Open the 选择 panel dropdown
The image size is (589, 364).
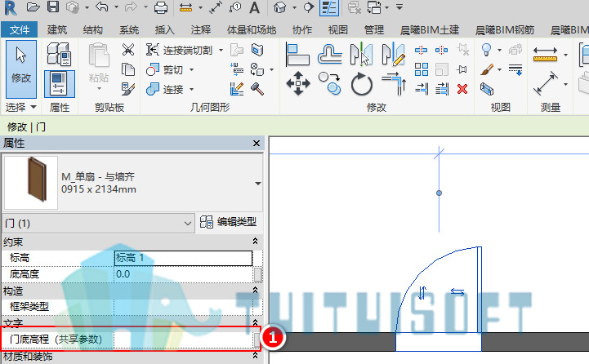click(33, 108)
